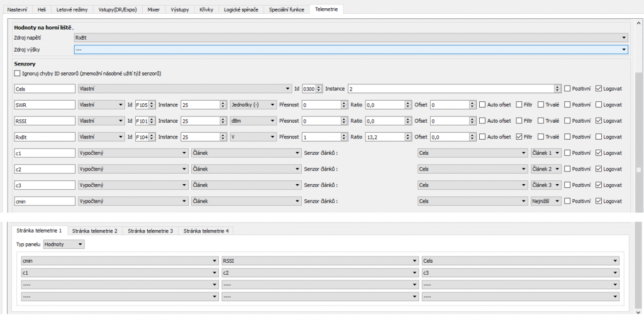Open the Článek 2 dropdown for c2
The height and width of the screenshot is (315, 644).
coord(545,169)
